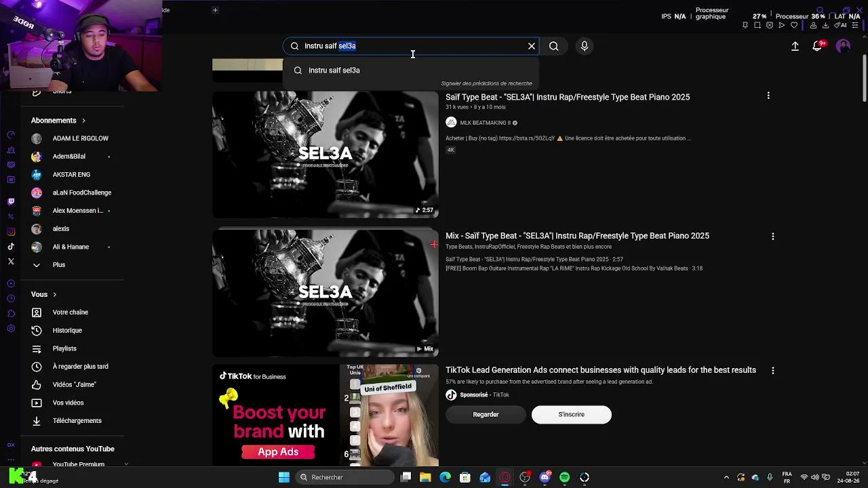Image resolution: width=868 pixels, height=488 pixels.
Task: Open the AKSTAR ENG subscription
Action: point(73,174)
